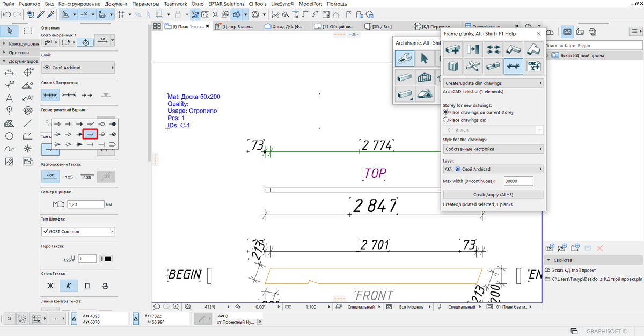This screenshot has height=336, width=644.
Task: Click the black text pen color swatch
Action: click(107, 259)
